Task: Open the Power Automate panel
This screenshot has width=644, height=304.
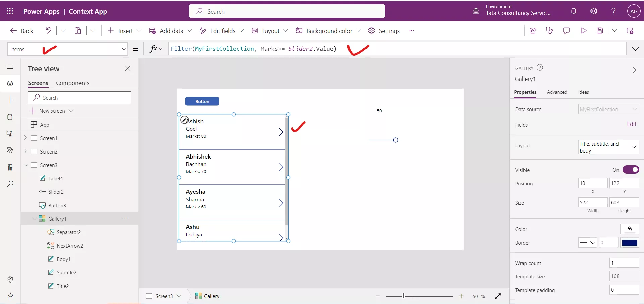Action: tap(10, 150)
